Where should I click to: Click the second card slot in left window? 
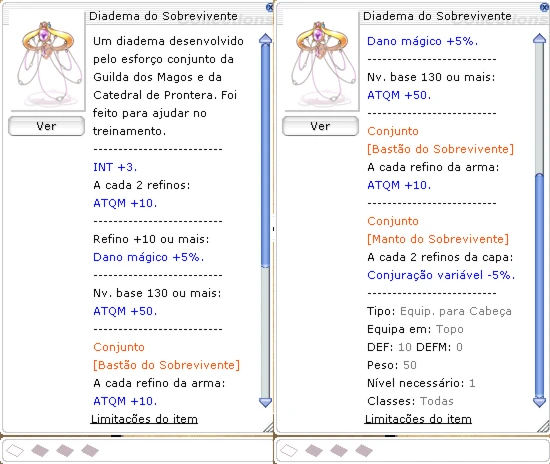pos(40,450)
